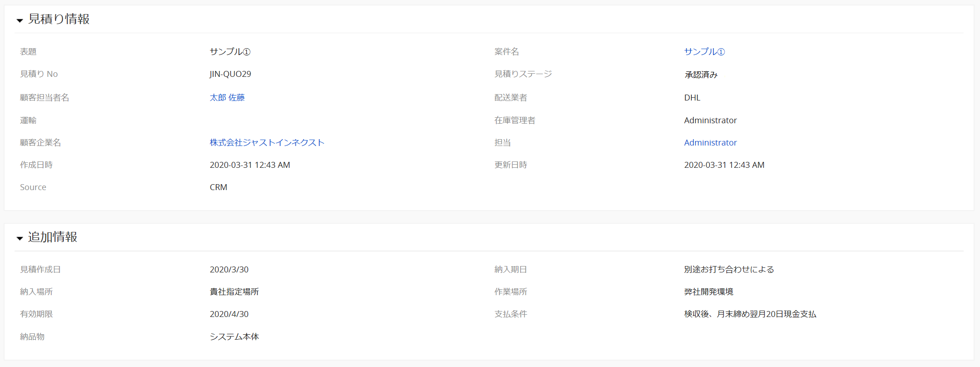Click the 支払条件 payment terms value
The height and width of the screenshot is (367, 980).
click(750, 314)
